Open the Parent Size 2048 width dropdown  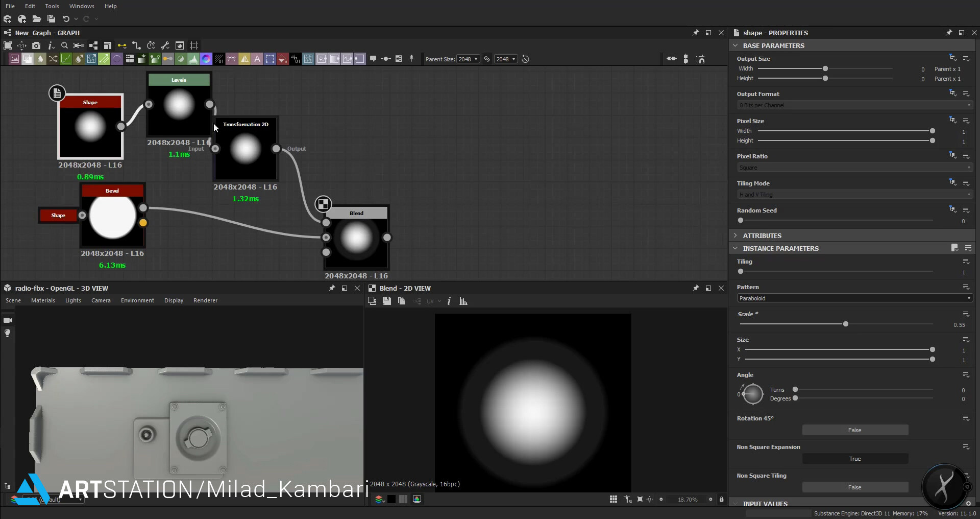[x=468, y=59]
